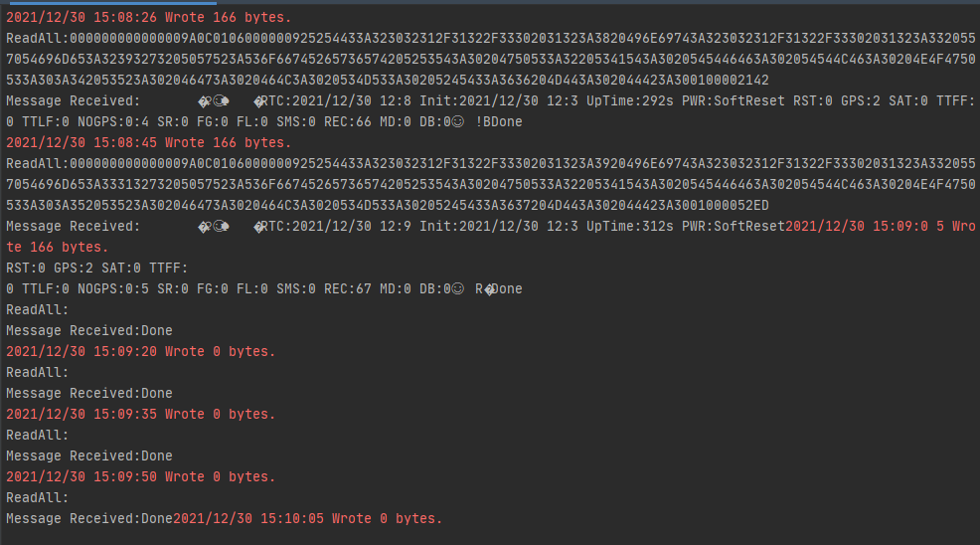Click the Message Received:Done line above 15:09:50
980x545 pixels.
(x=89, y=455)
